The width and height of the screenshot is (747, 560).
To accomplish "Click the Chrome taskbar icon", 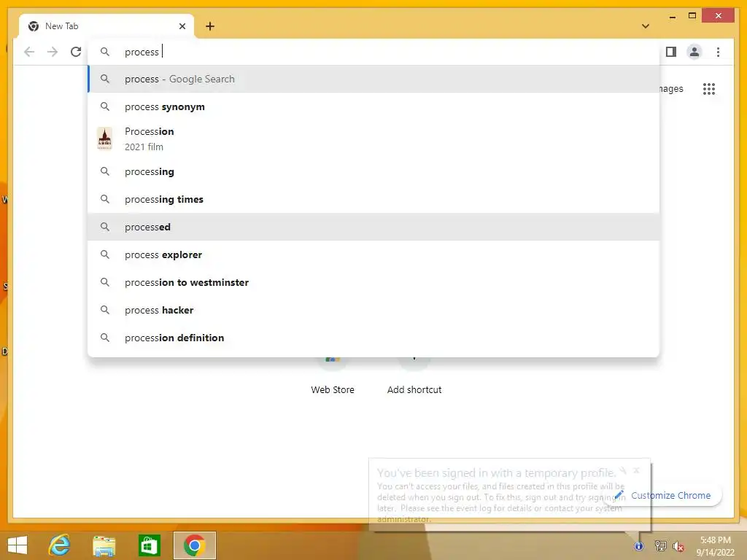I will (194, 545).
